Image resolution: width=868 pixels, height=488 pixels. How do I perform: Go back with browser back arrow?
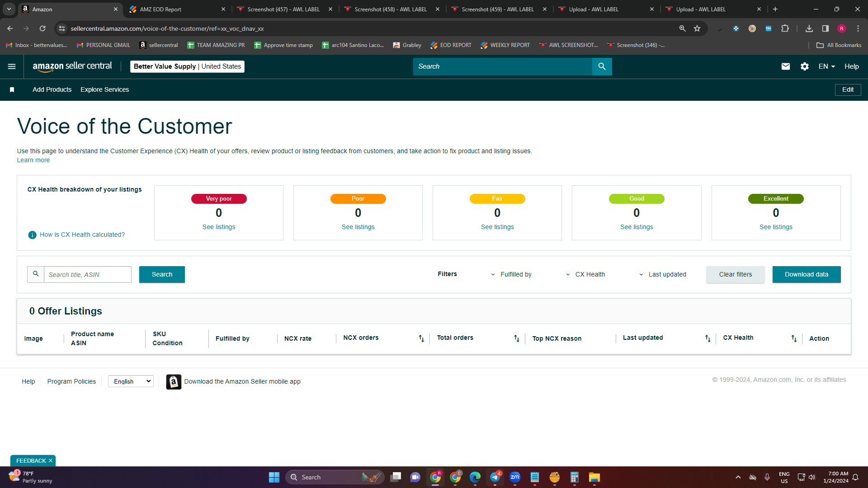point(10,28)
